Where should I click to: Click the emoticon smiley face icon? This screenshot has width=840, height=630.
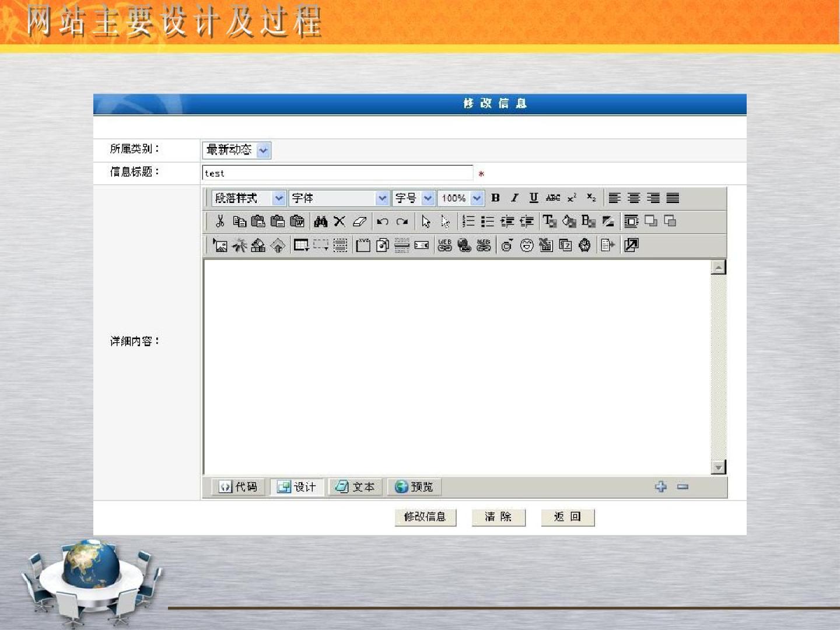527,246
